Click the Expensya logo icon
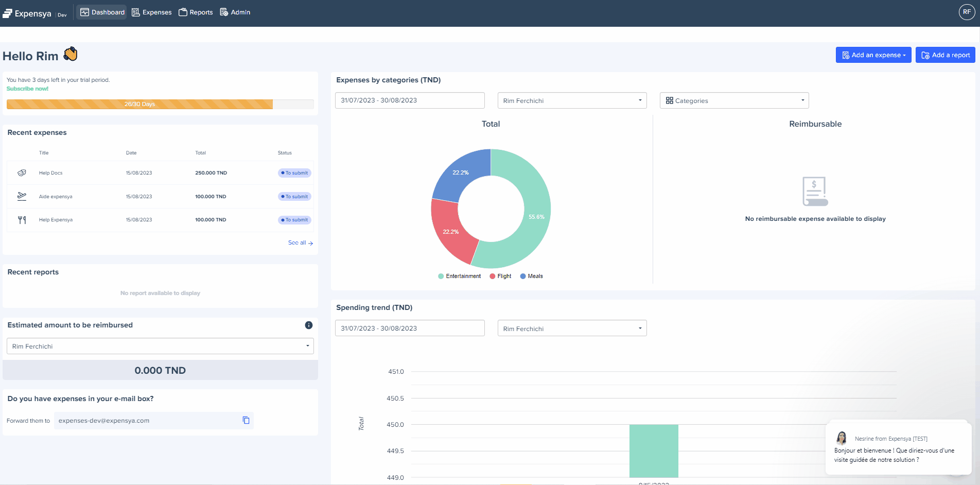980x485 pixels. tap(8, 13)
